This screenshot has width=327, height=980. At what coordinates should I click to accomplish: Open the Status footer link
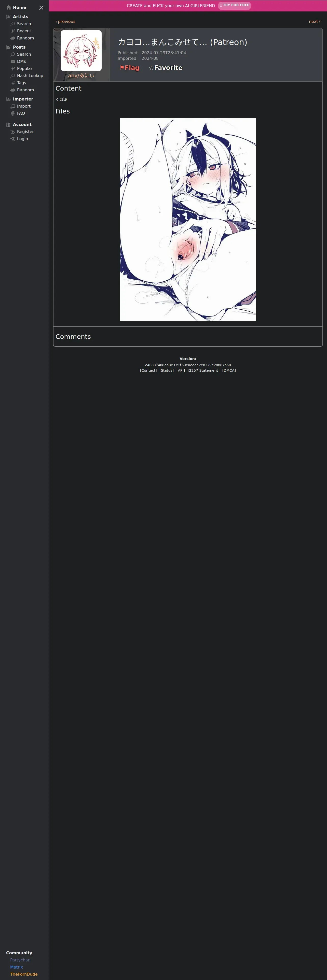click(x=166, y=370)
